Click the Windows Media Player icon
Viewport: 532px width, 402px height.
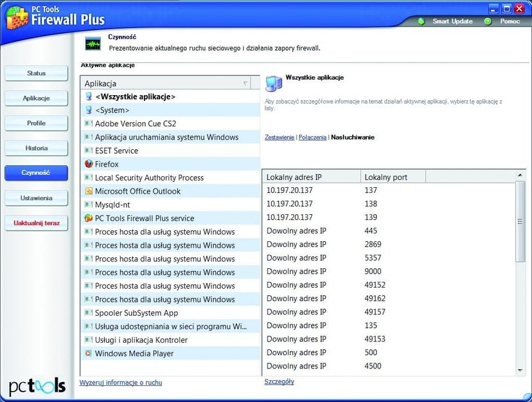pyautogui.click(x=89, y=353)
